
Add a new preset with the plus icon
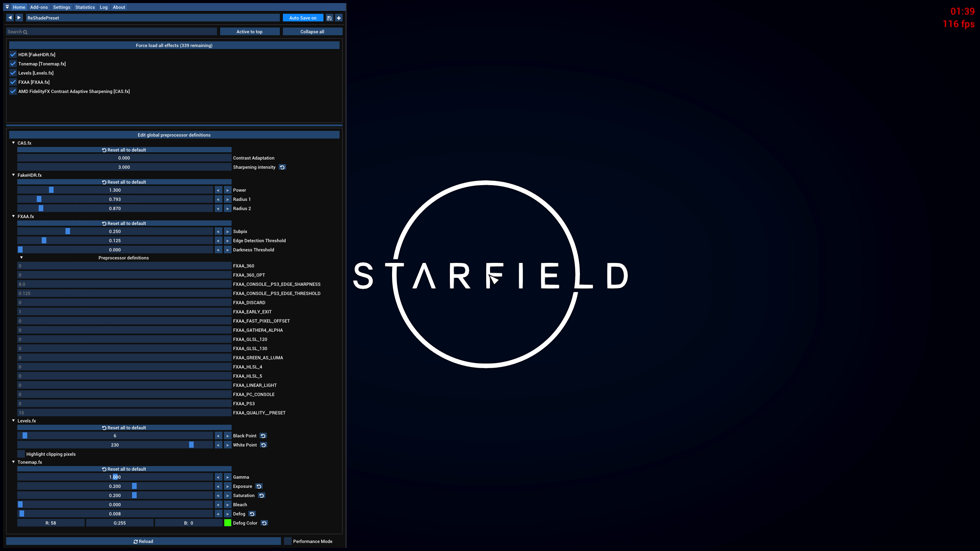[x=338, y=18]
